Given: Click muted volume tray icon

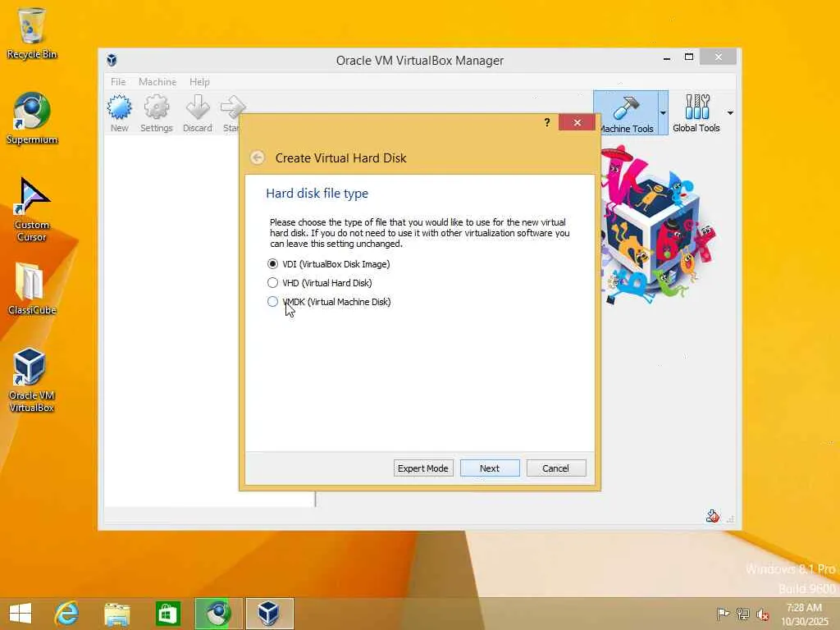Looking at the screenshot, I should point(762,614).
